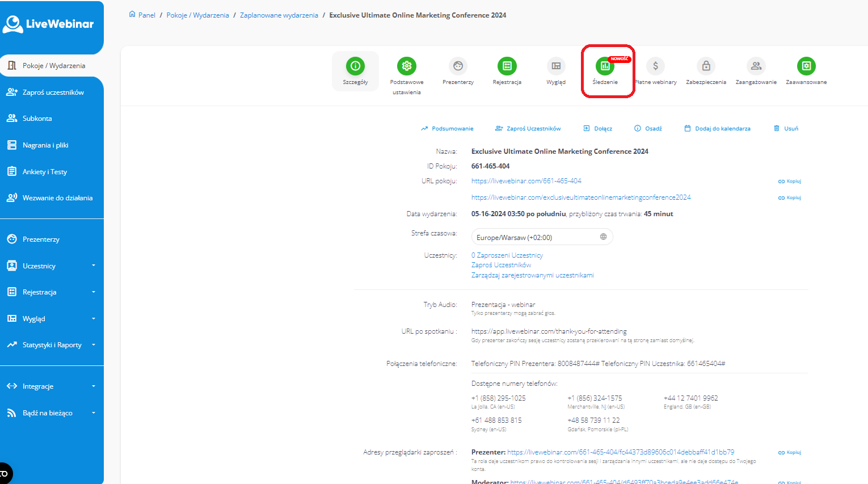Click the Wygląd layout icon in toolbar
This screenshot has width=868, height=484.
(556, 66)
